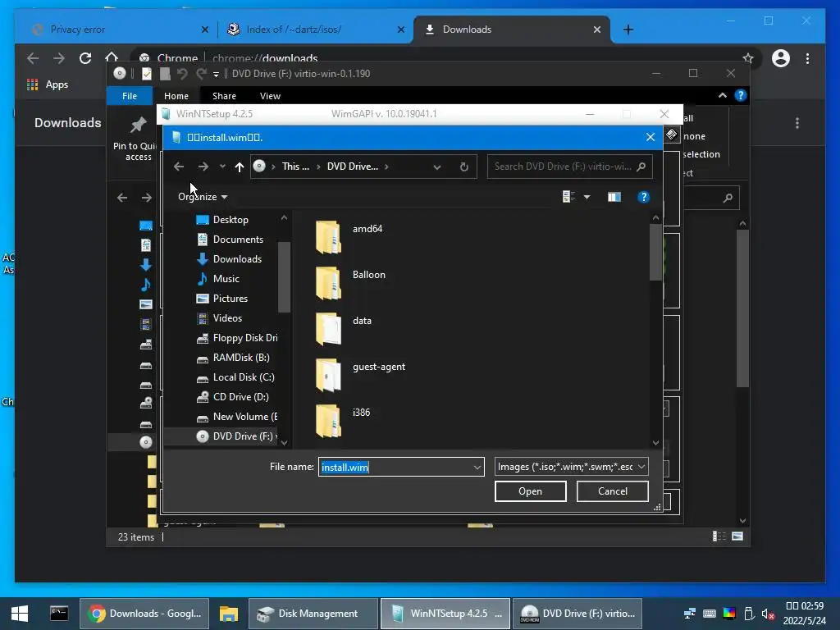This screenshot has width=840, height=630.
Task: Switch to Disk Management in taskbar
Action: 313,614
